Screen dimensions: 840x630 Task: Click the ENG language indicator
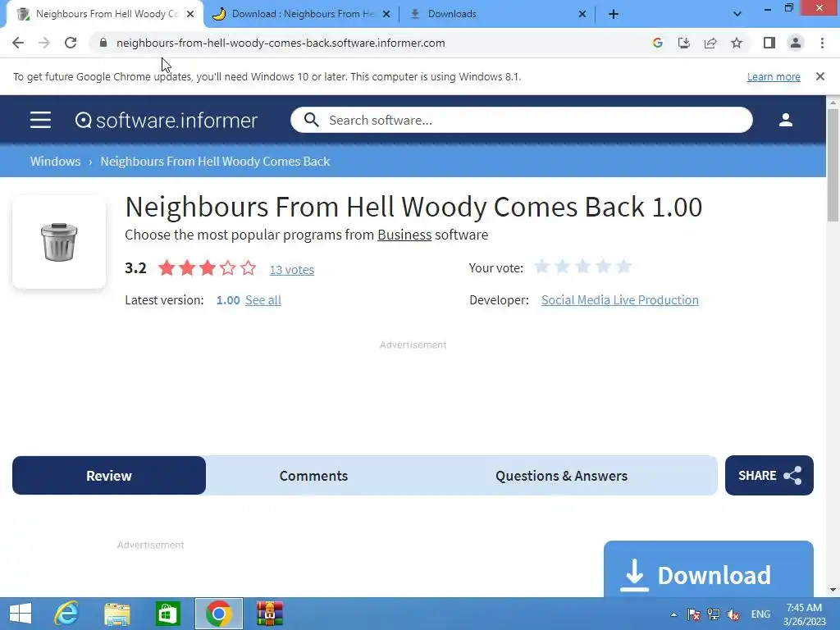coord(760,614)
